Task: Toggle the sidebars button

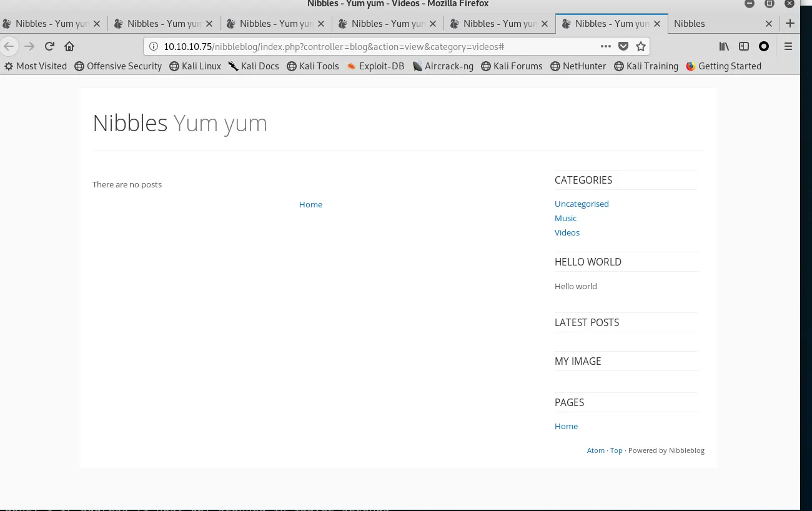Action: 744,46
